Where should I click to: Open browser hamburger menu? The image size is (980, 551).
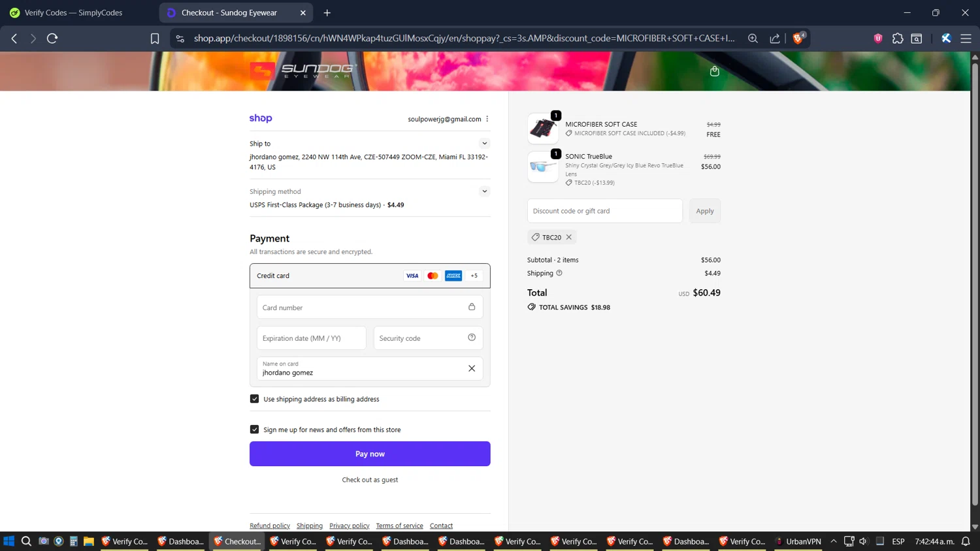[966, 39]
